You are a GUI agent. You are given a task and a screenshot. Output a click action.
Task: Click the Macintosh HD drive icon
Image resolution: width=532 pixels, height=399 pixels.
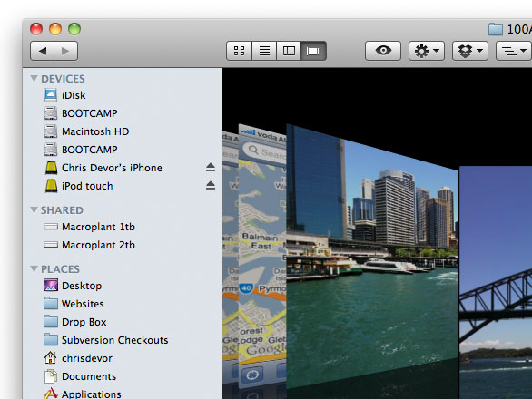[x=51, y=131]
